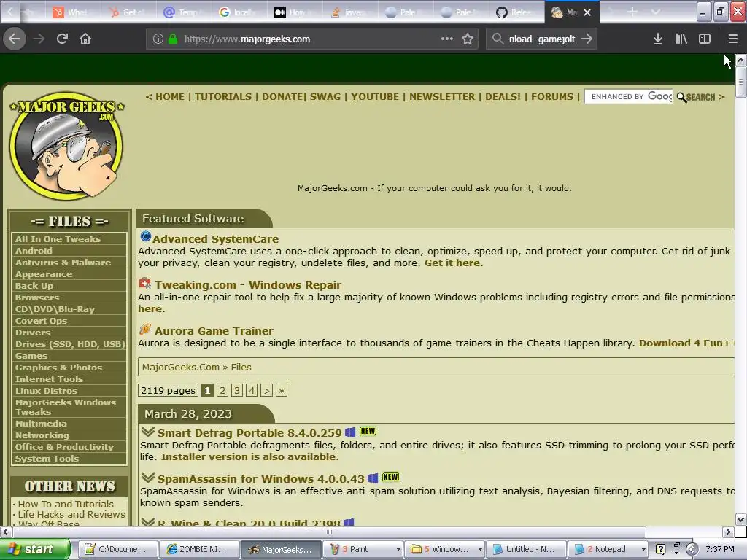Open the Firefox hamburger menu

(x=732, y=39)
